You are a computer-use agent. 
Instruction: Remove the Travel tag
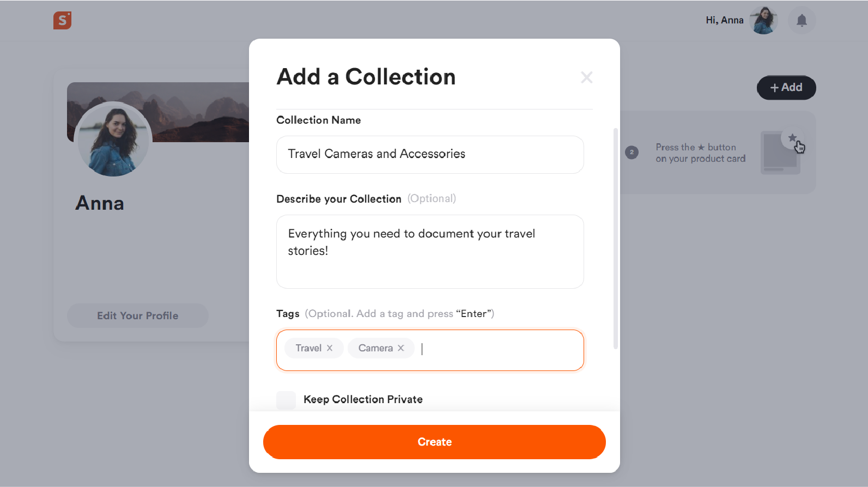[330, 348]
